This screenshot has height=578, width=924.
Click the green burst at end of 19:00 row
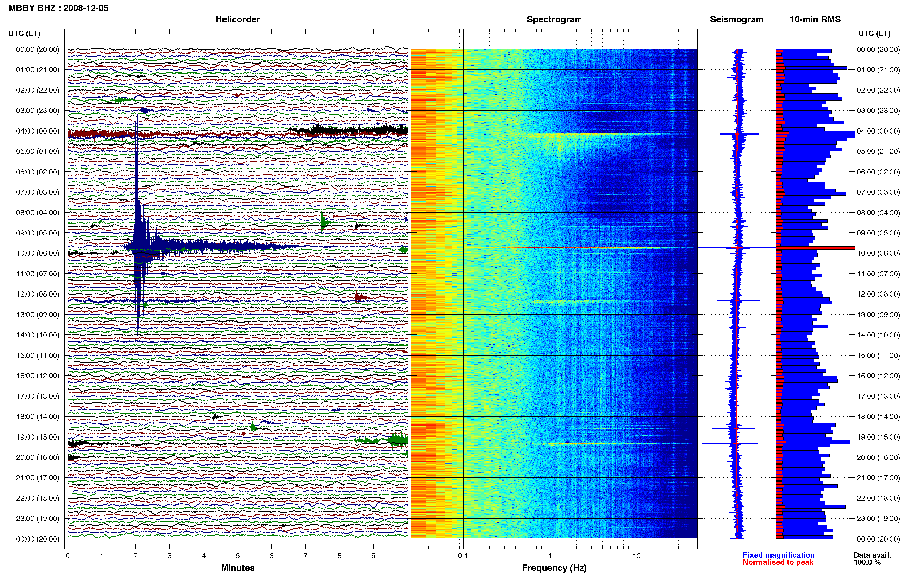tap(397, 440)
